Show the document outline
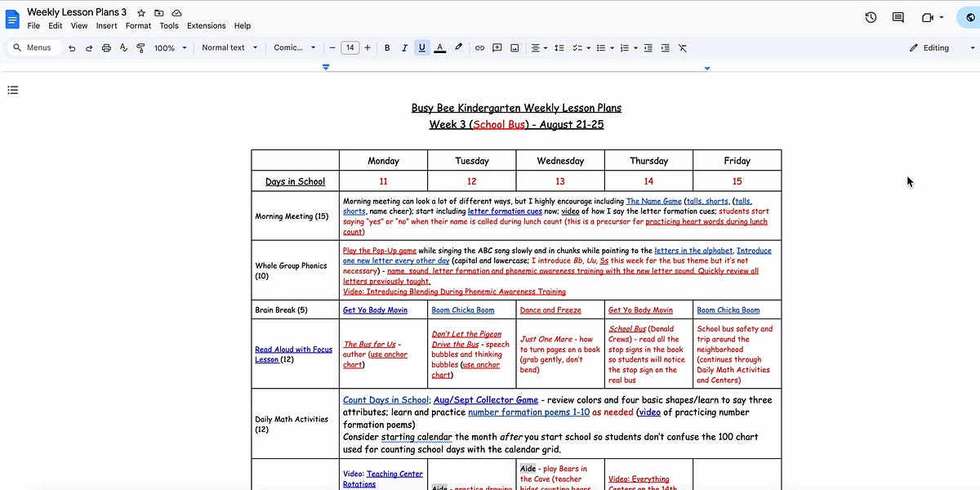This screenshot has height=490, width=980. click(13, 90)
